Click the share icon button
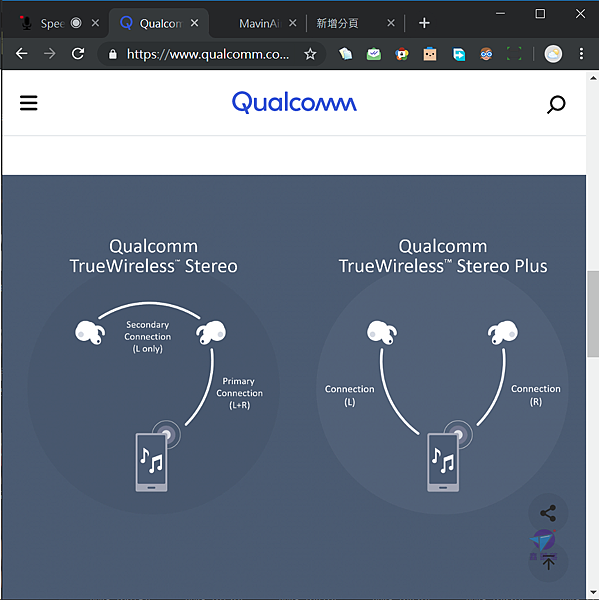Image resolution: width=599 pixels, height=600 pixels. point(548,513)
